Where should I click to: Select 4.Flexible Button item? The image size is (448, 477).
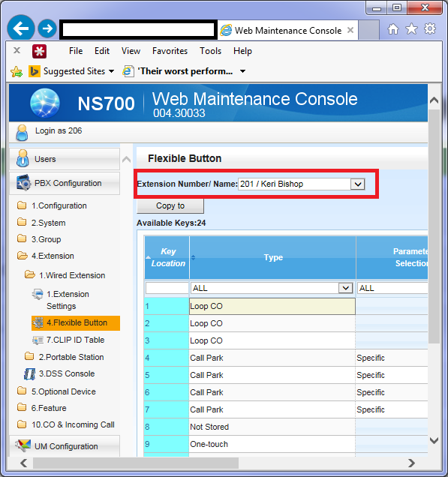76,322
